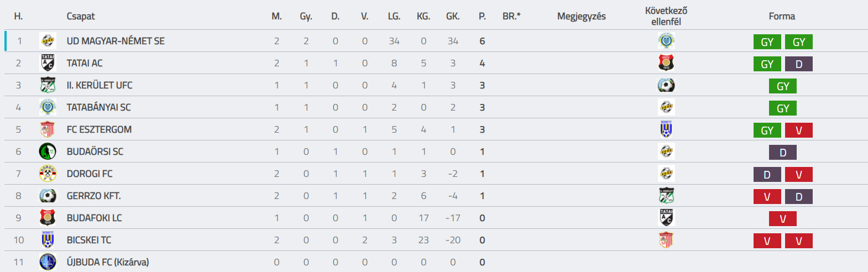Click next-opponent crest in Bicskei TC row
The height and width of the screenshot is (272, 868).
click(666, 240)
